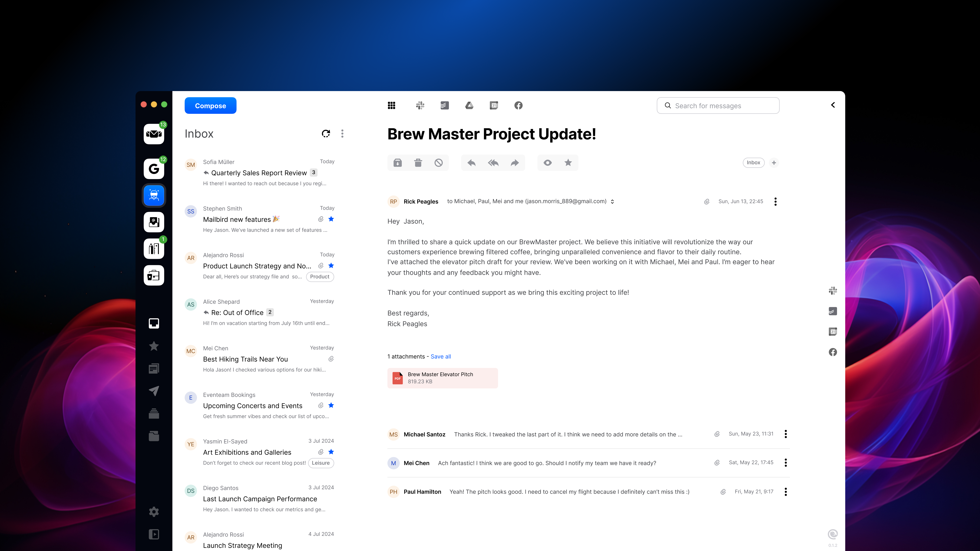Open Google Calendar from the top app bar
980x551 pixels.
point(494,105)
